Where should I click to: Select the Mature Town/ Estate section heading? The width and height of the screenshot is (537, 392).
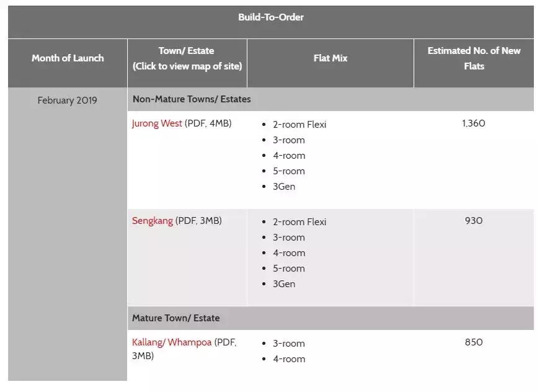[x=176, y=318]
